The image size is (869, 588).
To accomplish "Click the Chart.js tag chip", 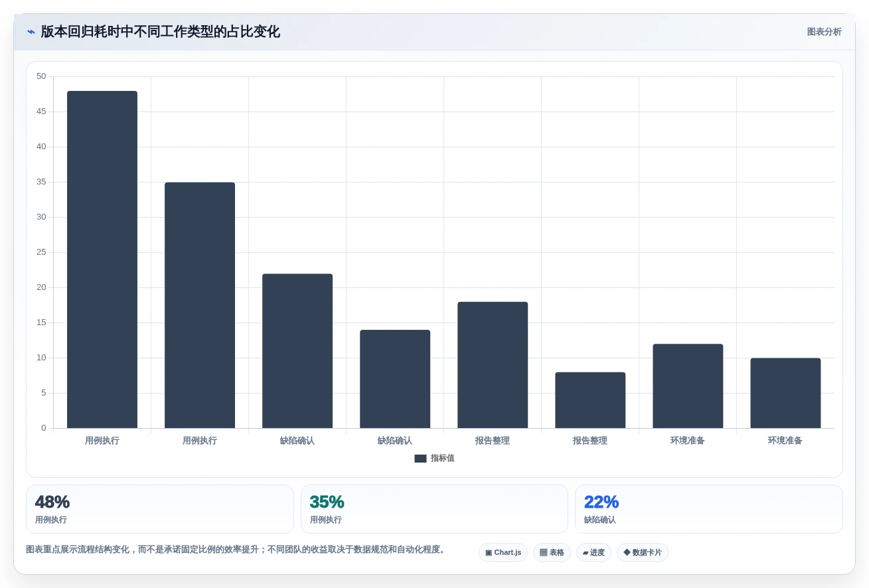I will pyautogui.click(x=503, y=552).
